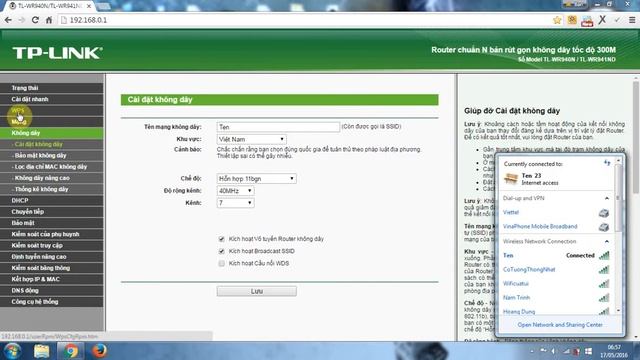640x360 pixels.
Task: Collapse the Dial-up and VPN section
Action: point(607,198)
